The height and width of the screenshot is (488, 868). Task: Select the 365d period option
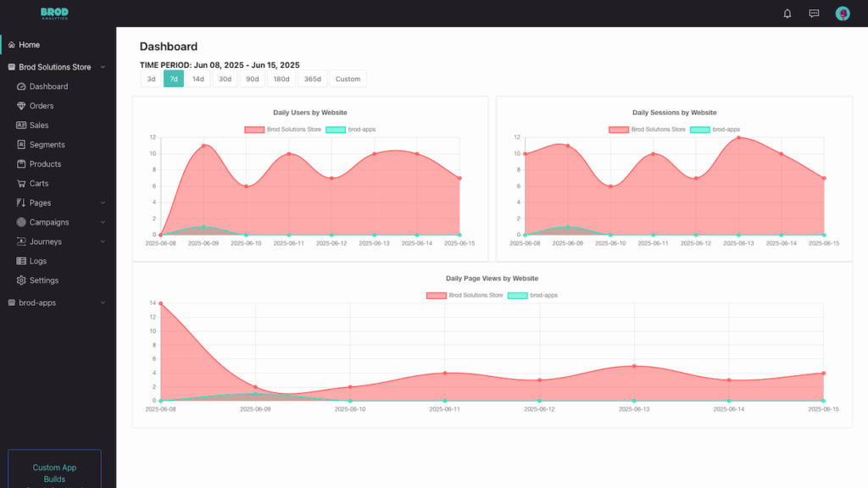point(312,78)
